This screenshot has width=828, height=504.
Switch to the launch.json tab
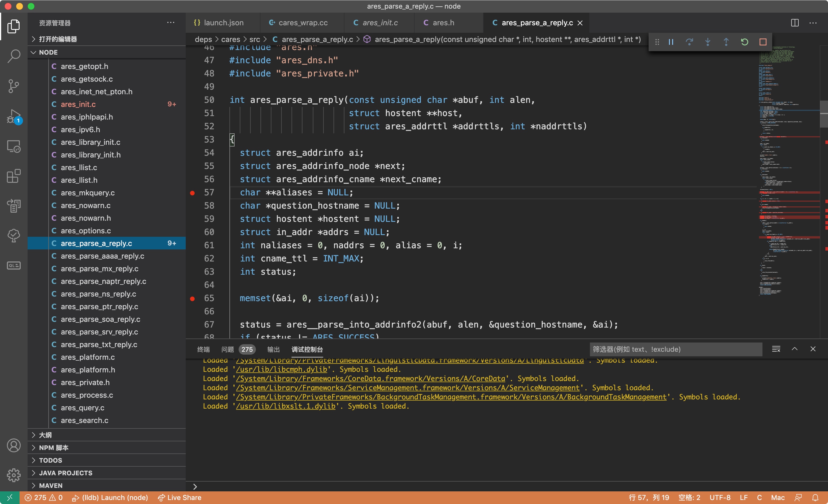(223, 23)
